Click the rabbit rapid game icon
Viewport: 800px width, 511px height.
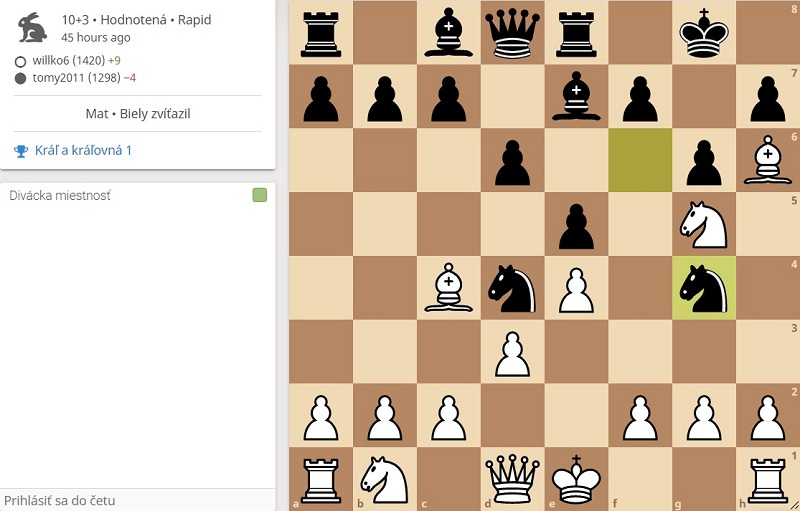click(33, 28)
